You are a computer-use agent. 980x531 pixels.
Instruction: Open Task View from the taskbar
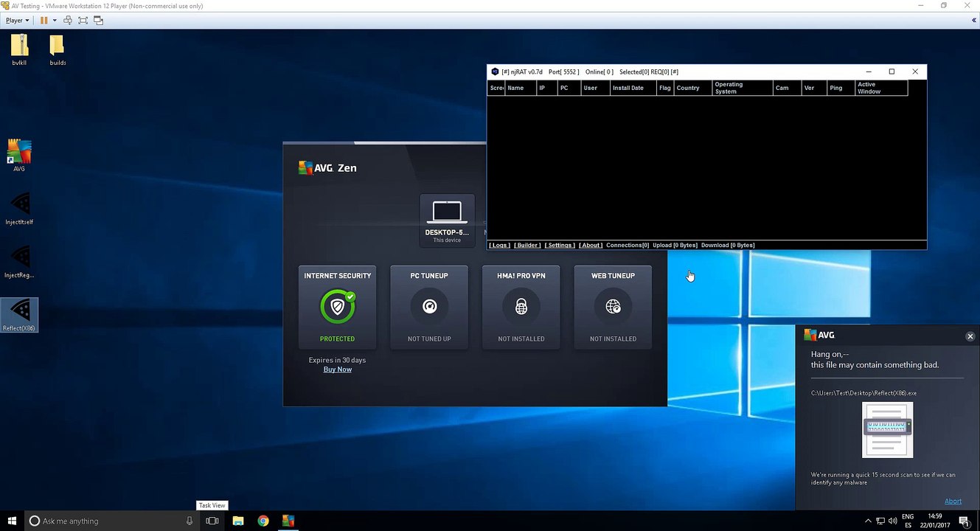[212, 521]
